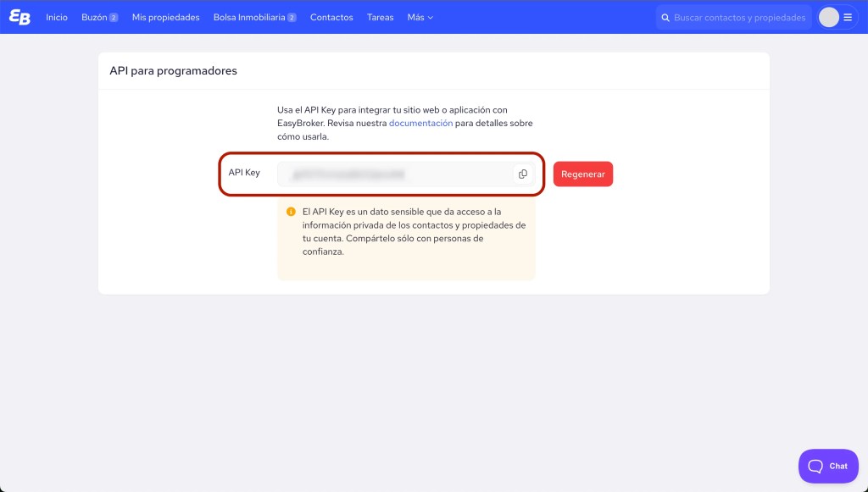868x492 pixels.
Task: Expand the Más dropdown menu
Action: 420,17
